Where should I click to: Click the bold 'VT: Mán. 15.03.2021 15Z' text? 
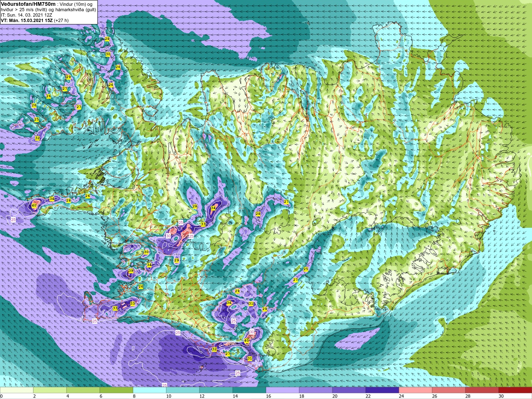tap(26, 20)
